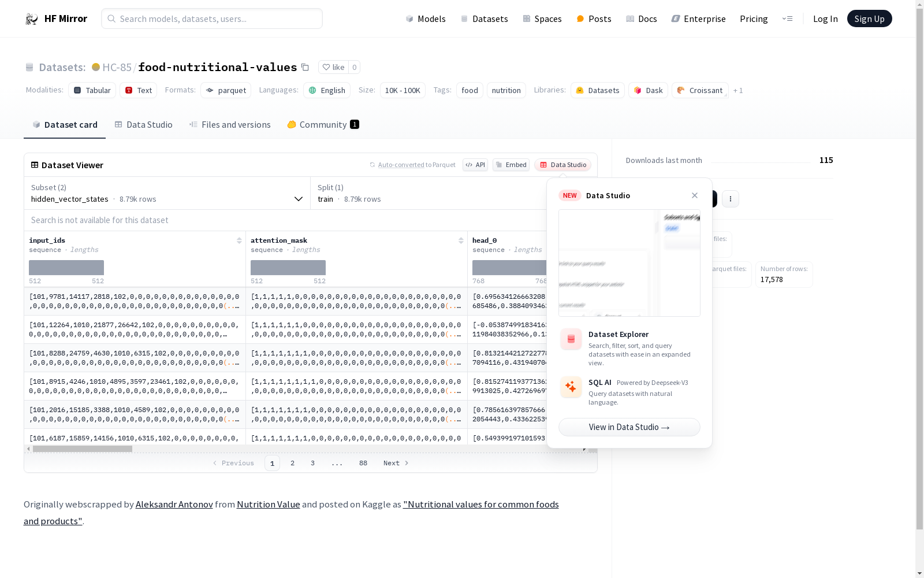Viewport: 924px width, 578px height.
Task: Click the Croissant library tag
Action: (700, 90)
